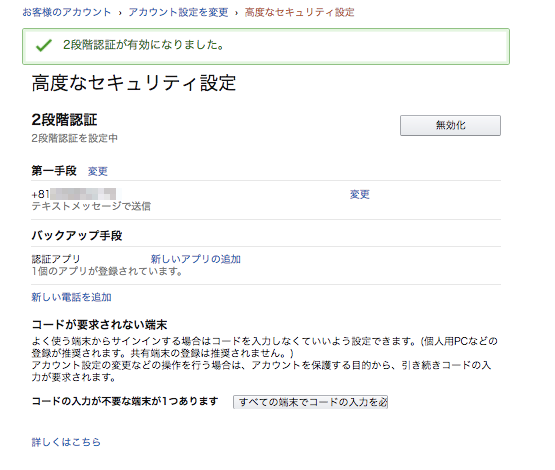
Task: Click the green checkmark success icon
Action: click(x=44, y=45)
